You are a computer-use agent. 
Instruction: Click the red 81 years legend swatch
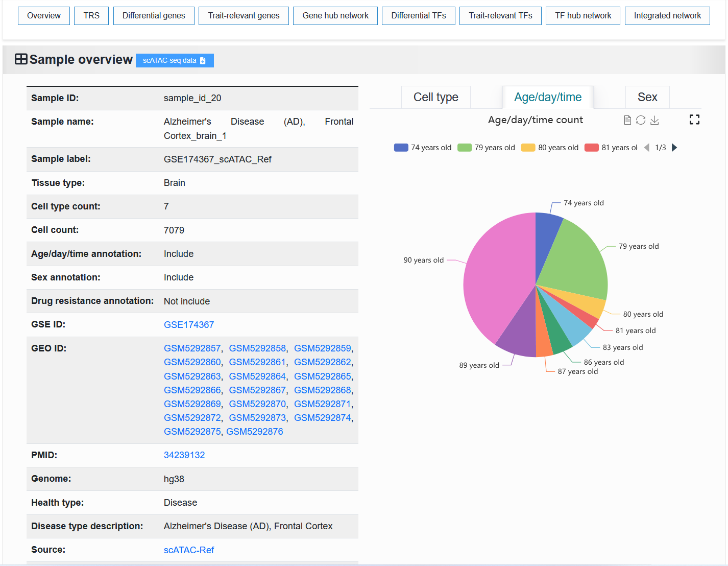(592, 148)
